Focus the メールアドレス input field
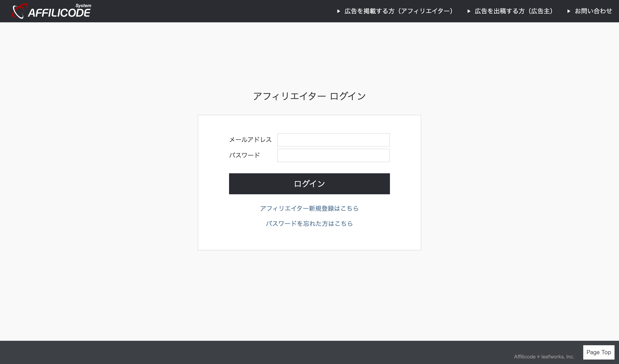This screenshot has height=364, width=619. 333,140
